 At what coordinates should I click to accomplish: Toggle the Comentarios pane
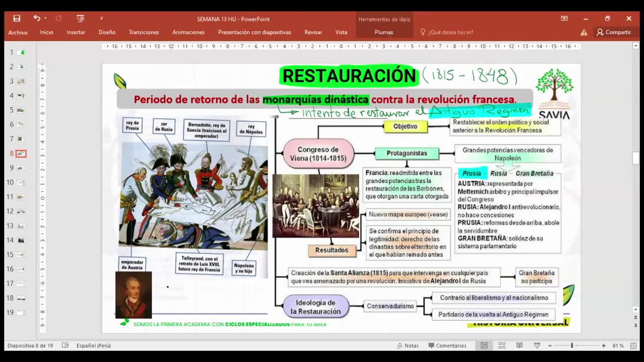pyautogui.click(x=447, y=346)
